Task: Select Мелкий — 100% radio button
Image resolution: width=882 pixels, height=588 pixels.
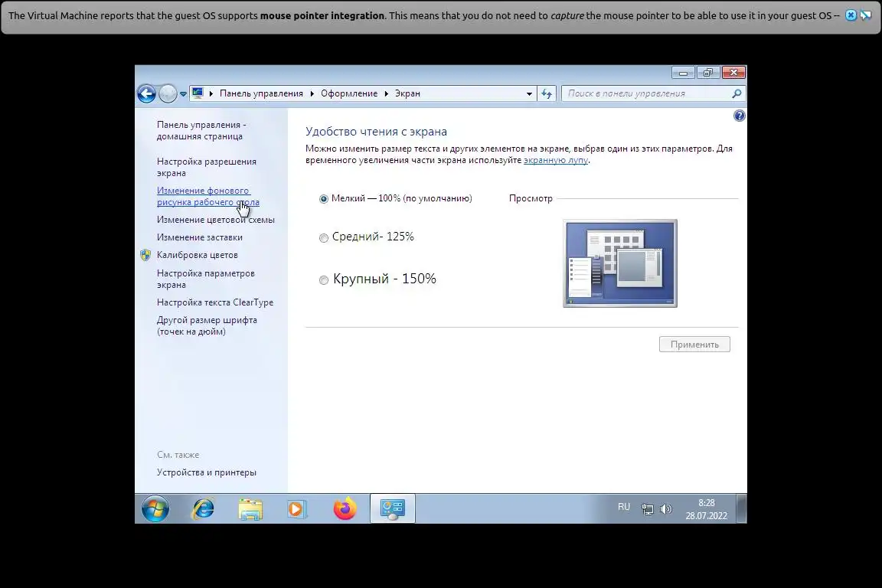Action: [323, 198]
